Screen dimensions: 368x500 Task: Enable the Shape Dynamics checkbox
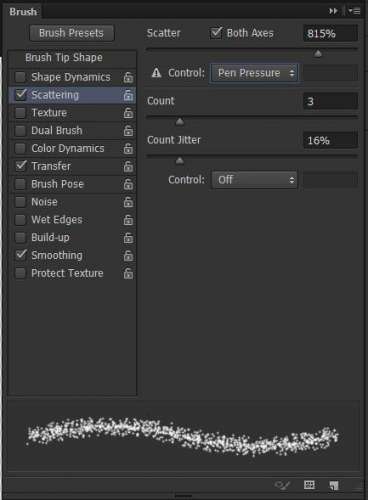(x=20, y=77)
